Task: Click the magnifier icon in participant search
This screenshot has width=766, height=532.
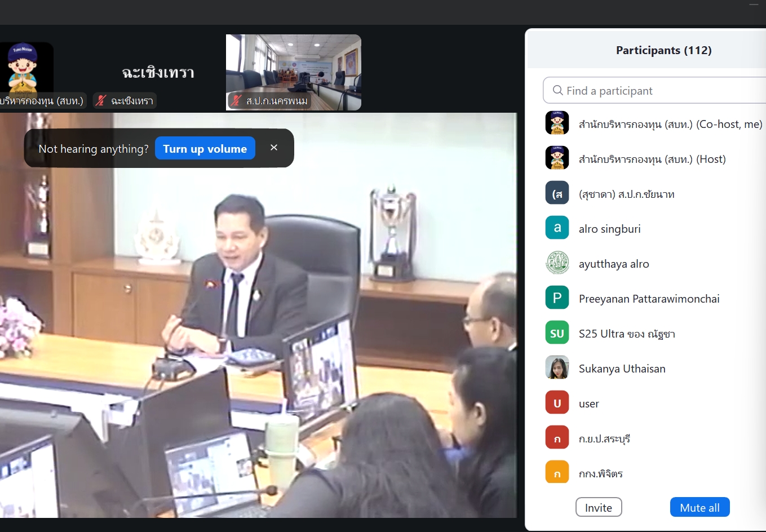Action: click(x=557, y=91)
